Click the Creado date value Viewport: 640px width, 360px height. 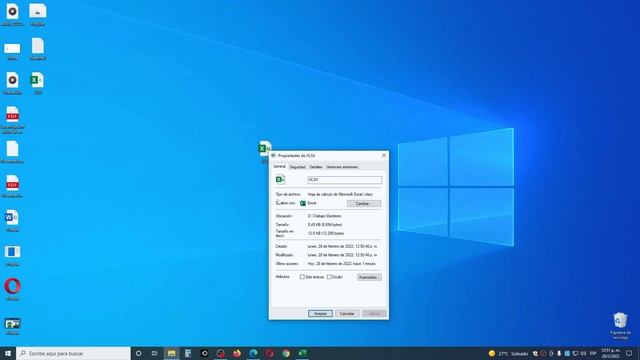(342, 247)
